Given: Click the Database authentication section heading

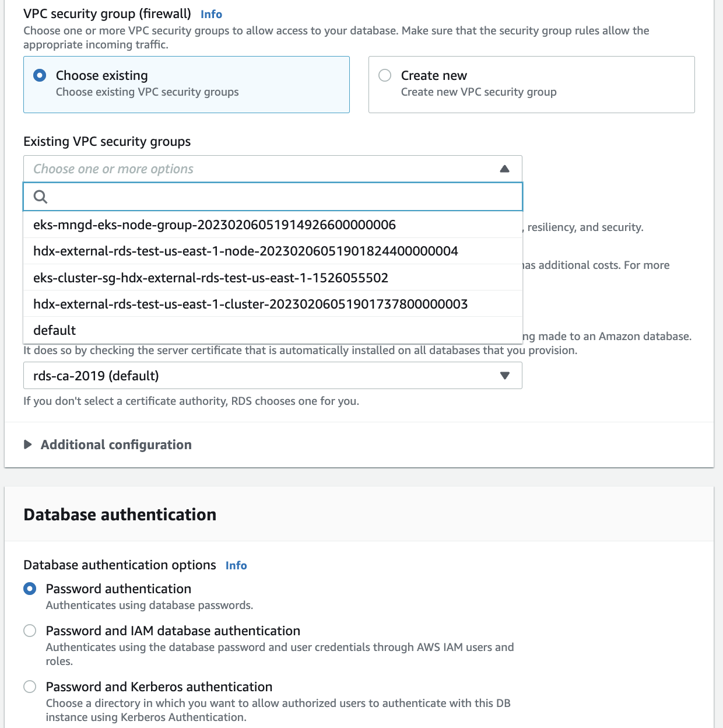Looking at the screenshot, I should coord(120,515).
